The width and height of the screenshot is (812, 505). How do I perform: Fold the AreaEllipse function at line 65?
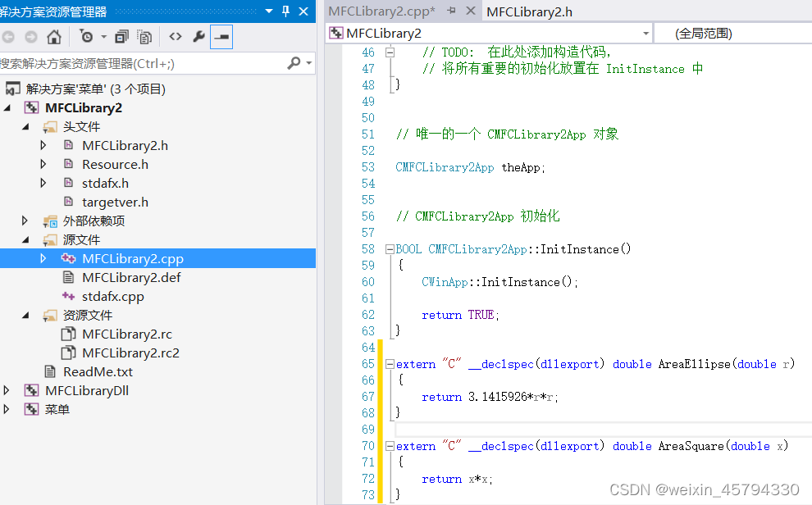click(x=390, y=363)
